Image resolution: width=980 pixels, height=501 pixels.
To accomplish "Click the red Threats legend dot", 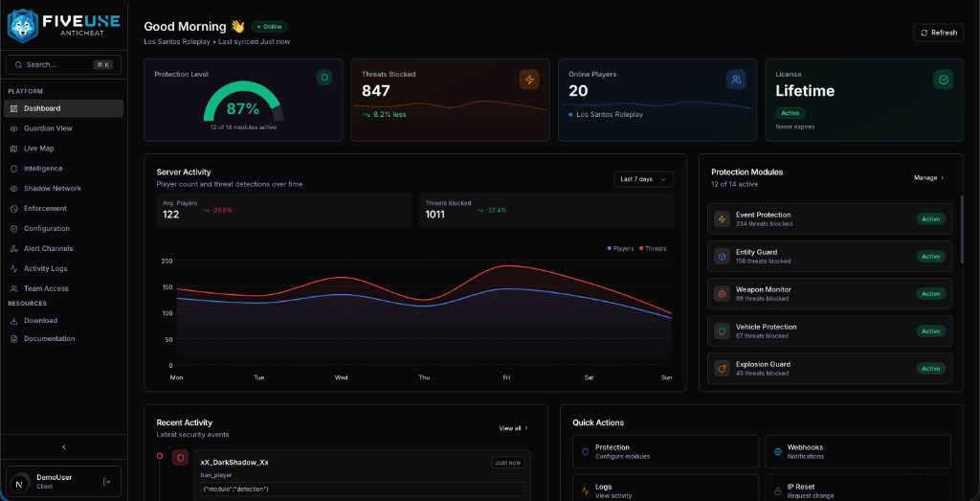I will [x=641, y=248].
